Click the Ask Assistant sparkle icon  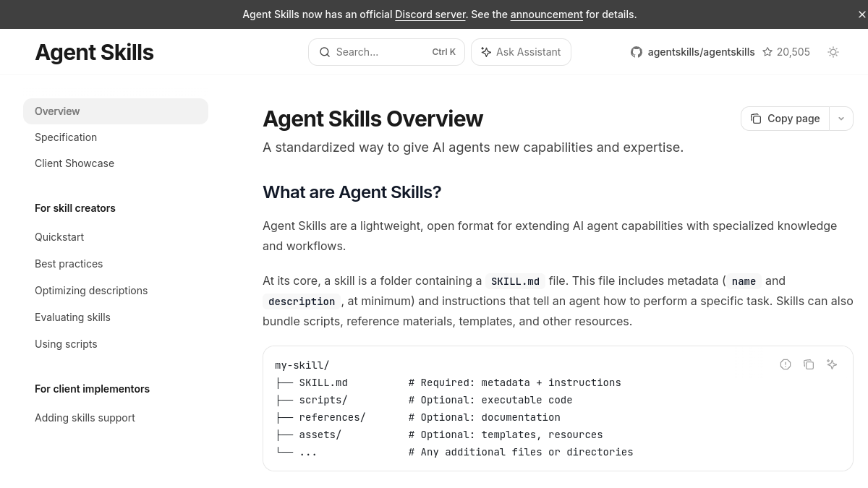[486, 52]
